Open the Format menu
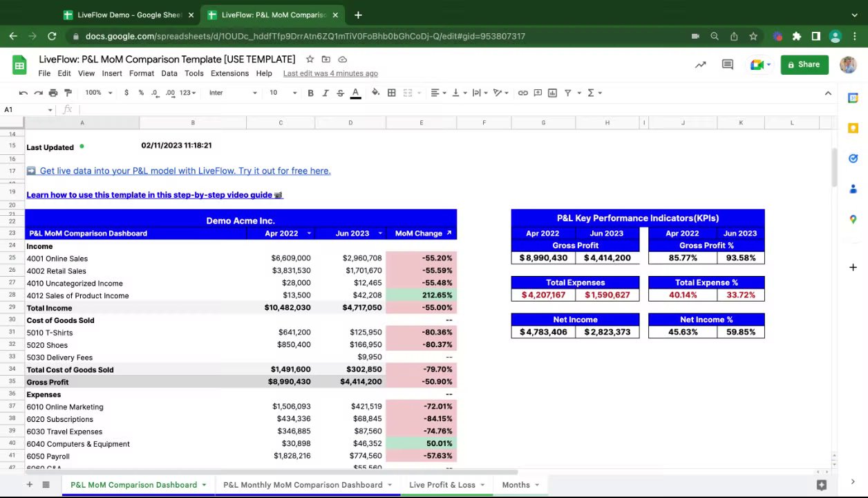This screenshot has width=868, height=498. point(142,73)
